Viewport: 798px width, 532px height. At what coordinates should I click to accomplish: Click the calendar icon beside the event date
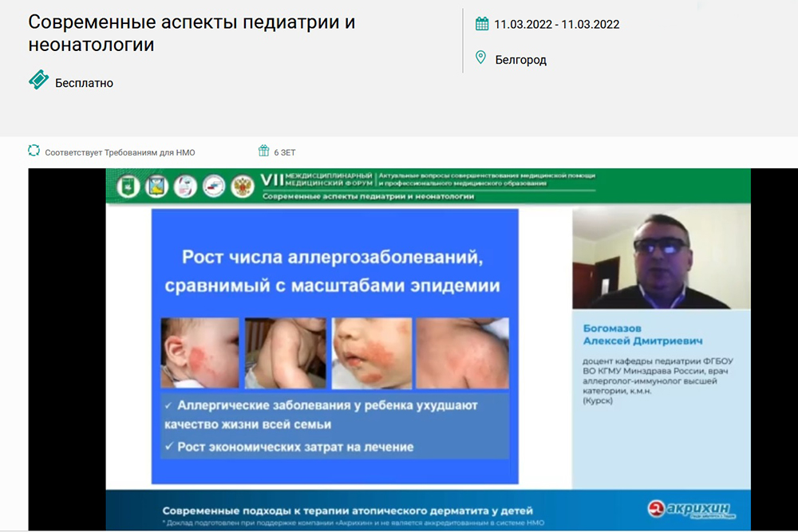pyautogui.click(x=482, y=24)
